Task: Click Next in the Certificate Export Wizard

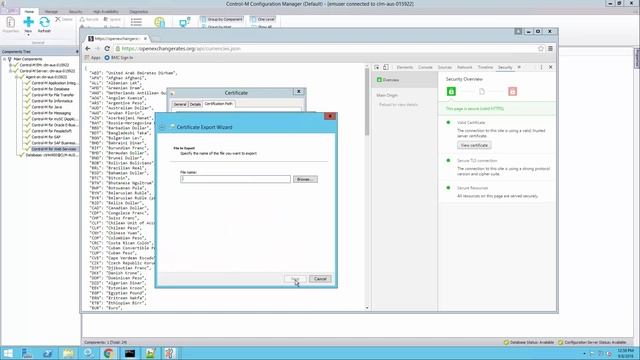Action: (x=295, y=279)
